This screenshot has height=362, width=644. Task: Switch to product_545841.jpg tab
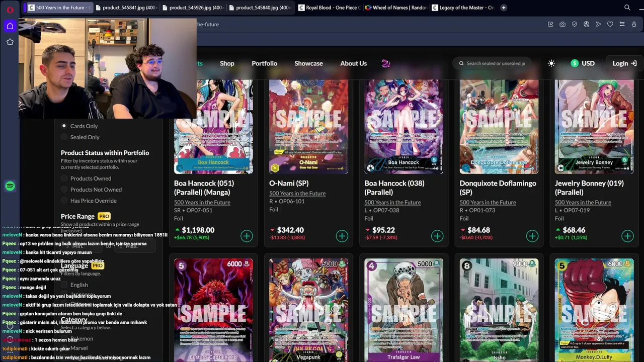pyautogui.click(x=126, y=8)
